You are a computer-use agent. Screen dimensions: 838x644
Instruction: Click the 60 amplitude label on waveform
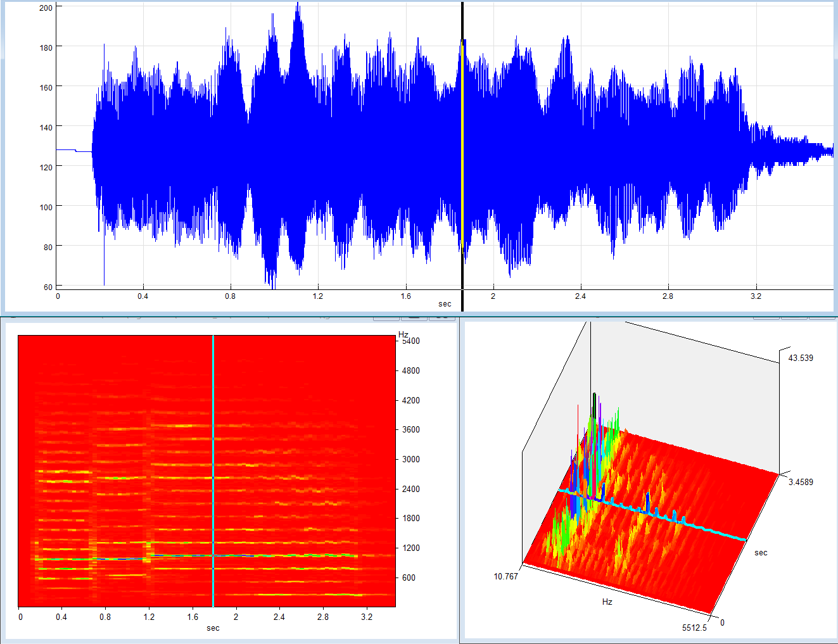point(48,287)
